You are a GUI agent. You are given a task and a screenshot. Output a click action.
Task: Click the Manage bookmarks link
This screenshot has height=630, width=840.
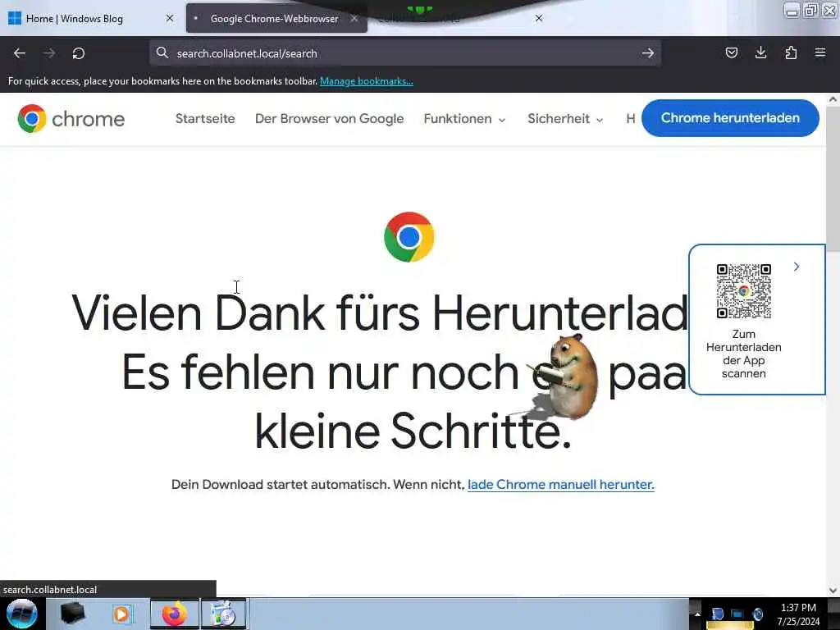coord(367,81)
